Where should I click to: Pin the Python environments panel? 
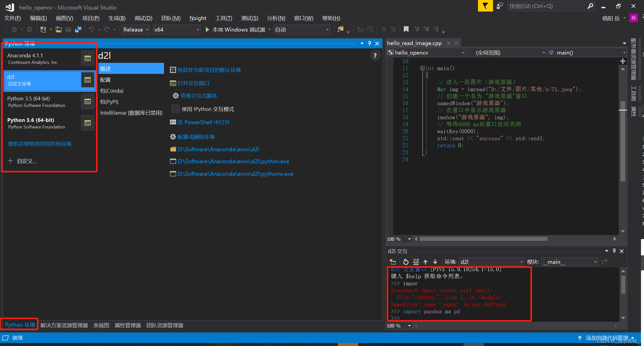pos(369,43)
